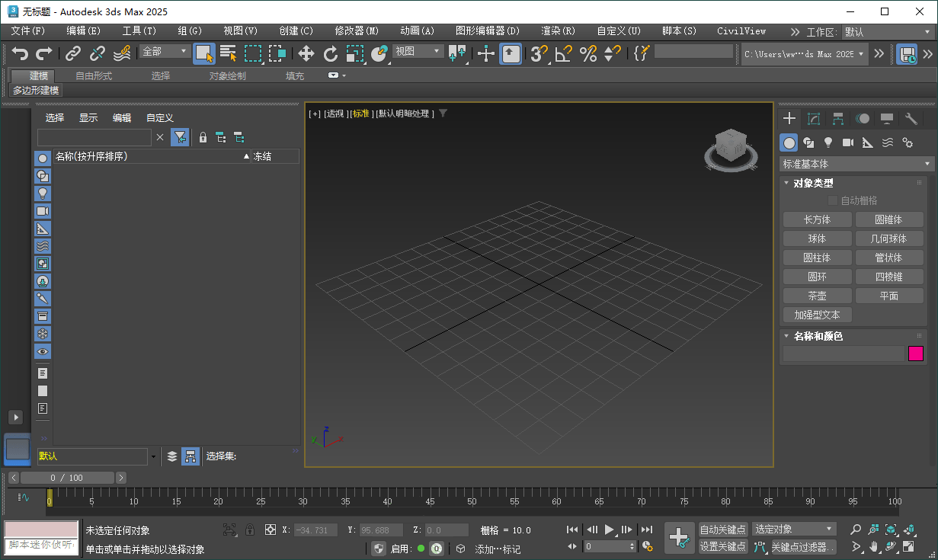The width and height of the screenshot is (938, 560).
Task: Toggle the scene explorer lock icon
Action: pyautogui.click(x=203, y=137)
